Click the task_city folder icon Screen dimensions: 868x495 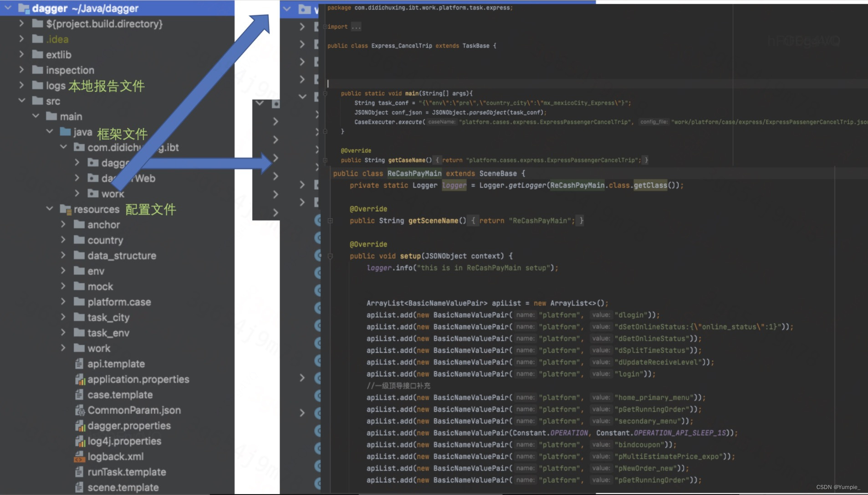[x=79, y=317]
